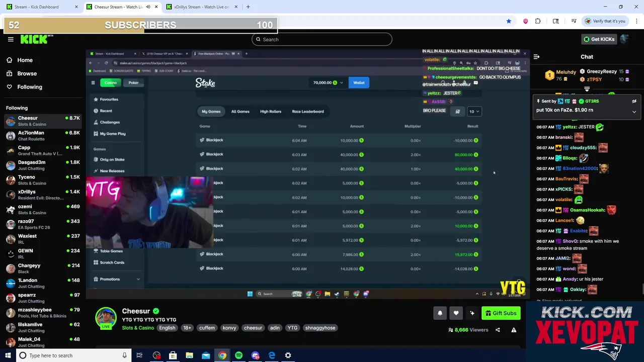
Task: Click the taskbar search box
Action: 73,355
